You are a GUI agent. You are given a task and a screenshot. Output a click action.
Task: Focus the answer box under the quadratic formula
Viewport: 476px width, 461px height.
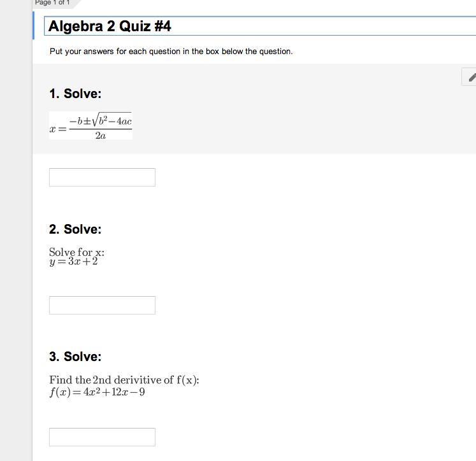[x=103, y=178]
